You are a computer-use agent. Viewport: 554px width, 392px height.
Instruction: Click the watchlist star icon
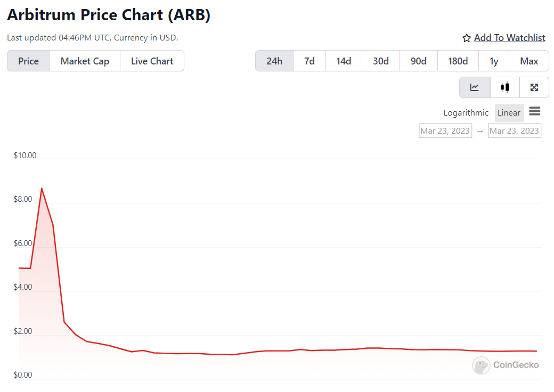[x=467, y=38]
